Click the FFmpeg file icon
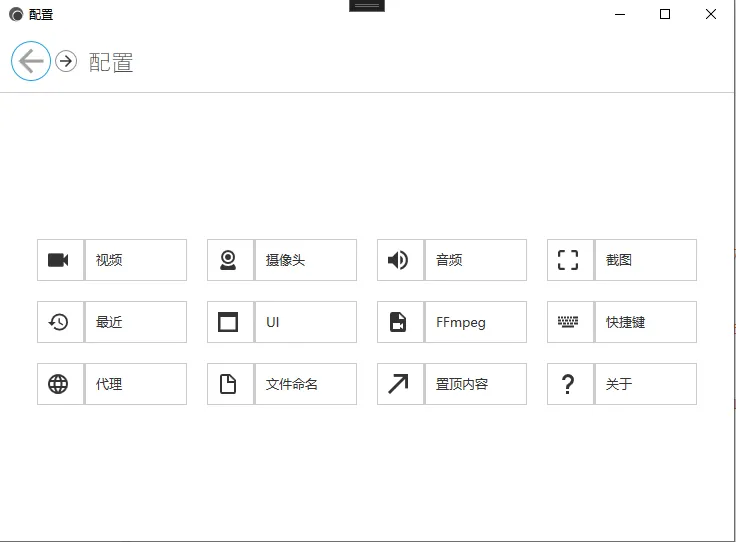 click(398, 322)
